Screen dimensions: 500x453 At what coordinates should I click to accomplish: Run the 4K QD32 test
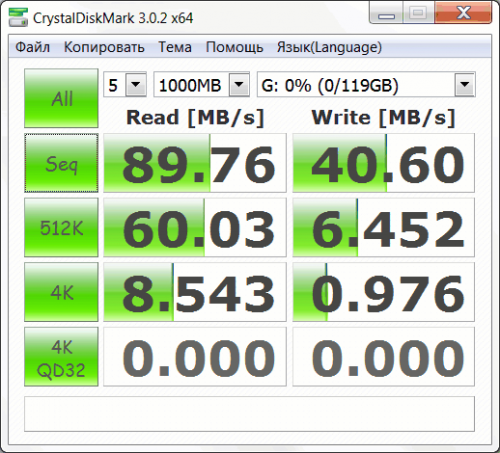point(61,357)
